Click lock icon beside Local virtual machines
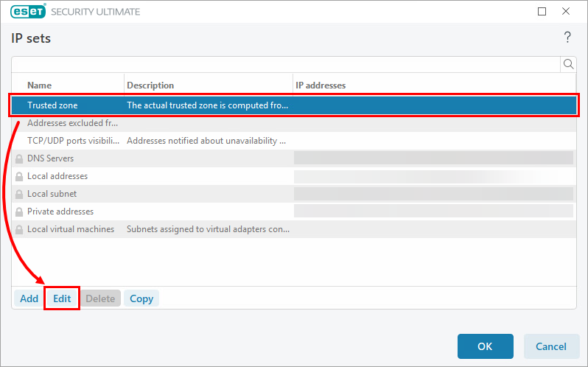Image resolution: width=588 pixels, height=367 pixels. [x=19, y=229]
